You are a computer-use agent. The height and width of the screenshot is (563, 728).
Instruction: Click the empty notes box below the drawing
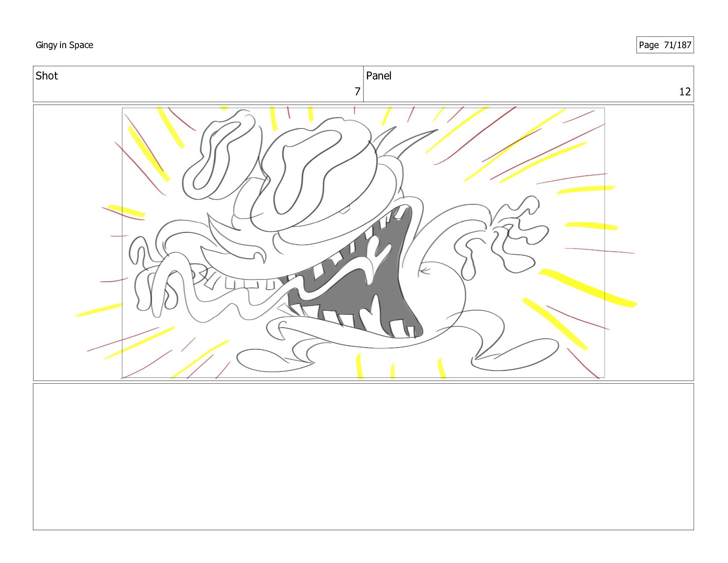(363, 457)
